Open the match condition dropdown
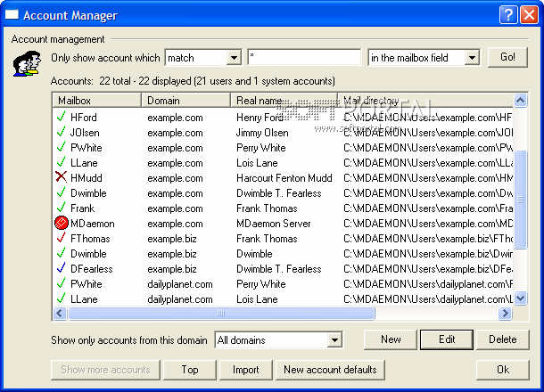This screenshot has width=544, height=392. [x=235, y=58]
